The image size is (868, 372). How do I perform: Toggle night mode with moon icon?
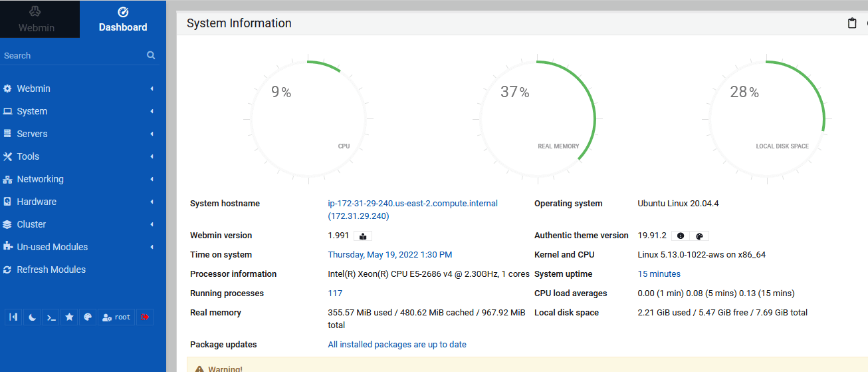(x=32, y=317)
